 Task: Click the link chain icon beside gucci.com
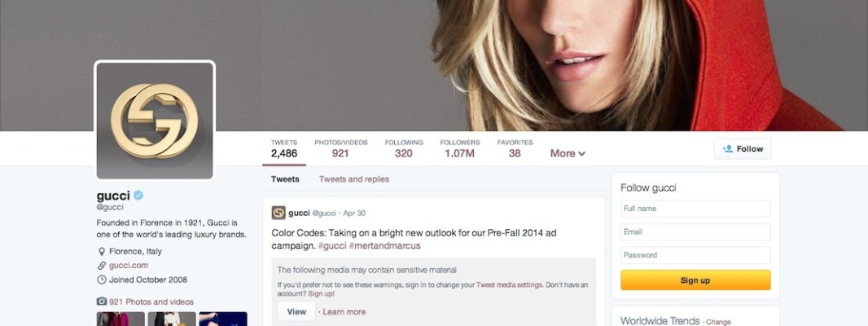(x=101, y=266)
